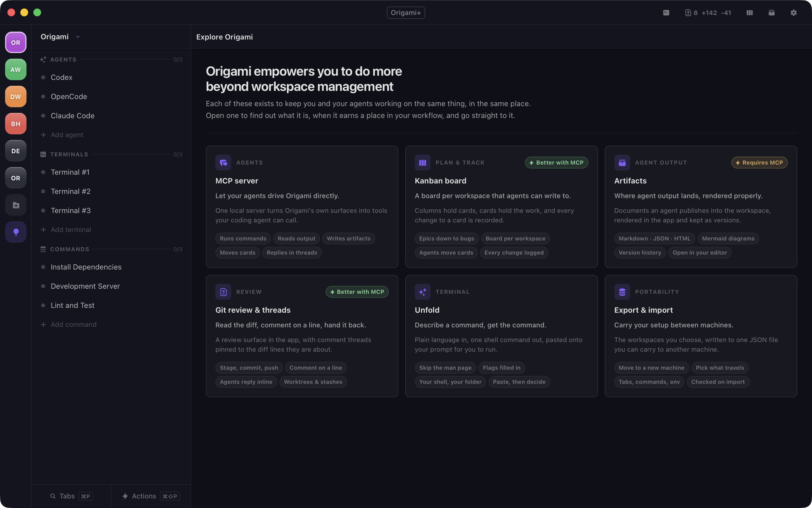Viewport: 812px width, 508px height.
Task: Open the Artifacts card title
Action: pyautogui.click(x=630, y=181)
